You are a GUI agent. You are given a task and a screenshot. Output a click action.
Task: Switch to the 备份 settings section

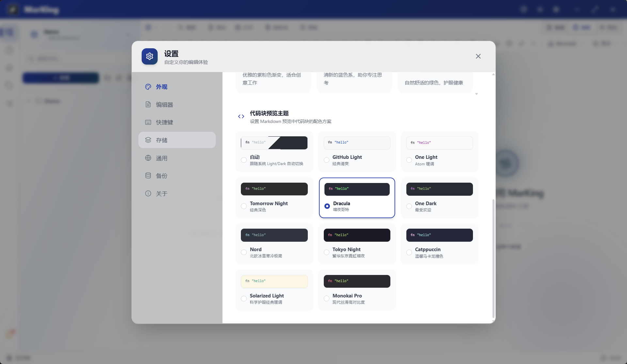point(162,175)
